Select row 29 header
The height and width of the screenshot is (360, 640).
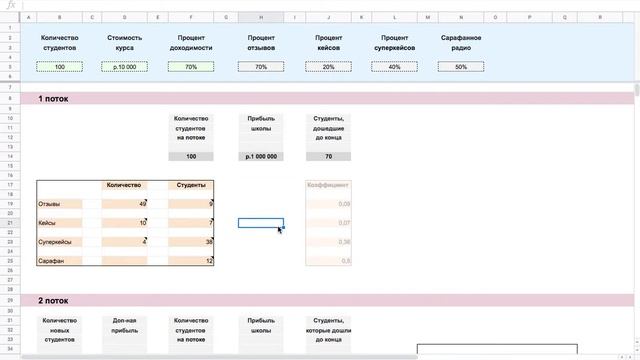pos(10,300)
